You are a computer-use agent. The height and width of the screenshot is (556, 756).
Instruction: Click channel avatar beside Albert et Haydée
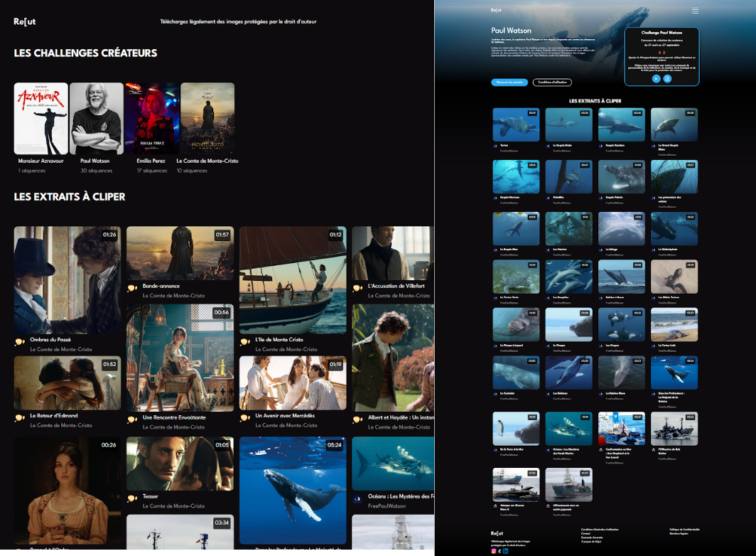click(x=357, y=419)
